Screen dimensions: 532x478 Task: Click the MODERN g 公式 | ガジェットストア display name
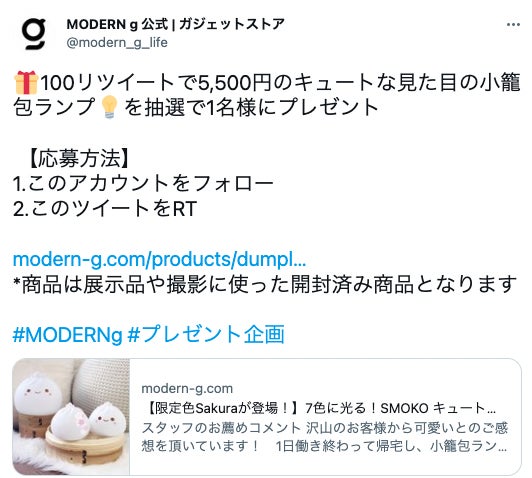click(x=175, y=24)
